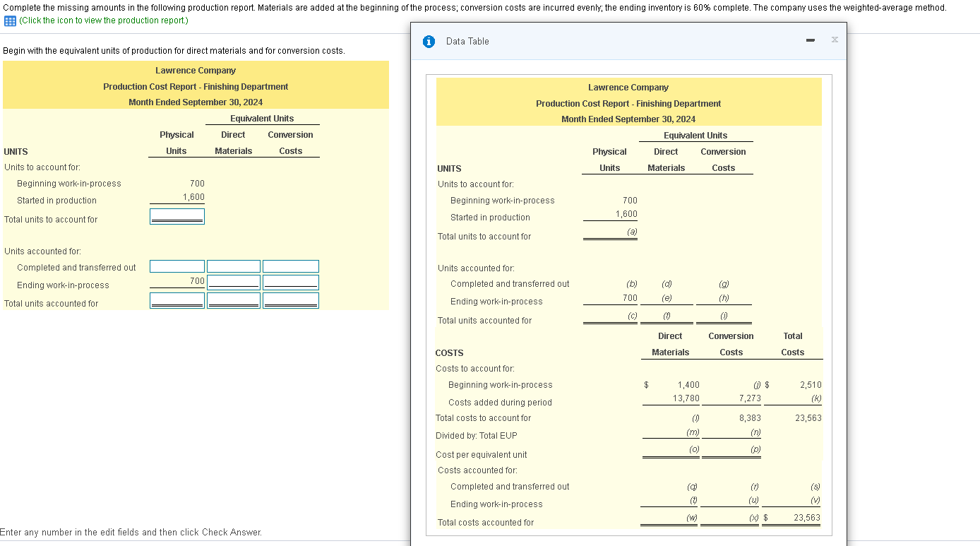This screenshot has height=546, width=980.
Task: Select the Total units to account for input field
Action: tap(177, 215)
